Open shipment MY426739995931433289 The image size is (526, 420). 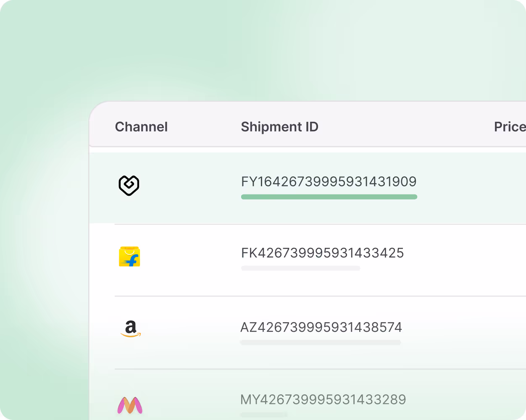[323, 399]
